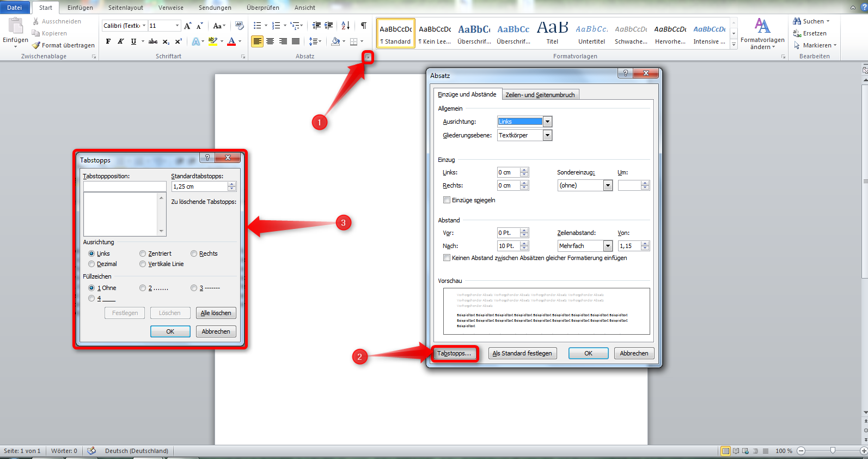The image size is (868, 459).
Task: Click Standardtabstopps up stepper arrow
Action: click(x=232, y=184)
